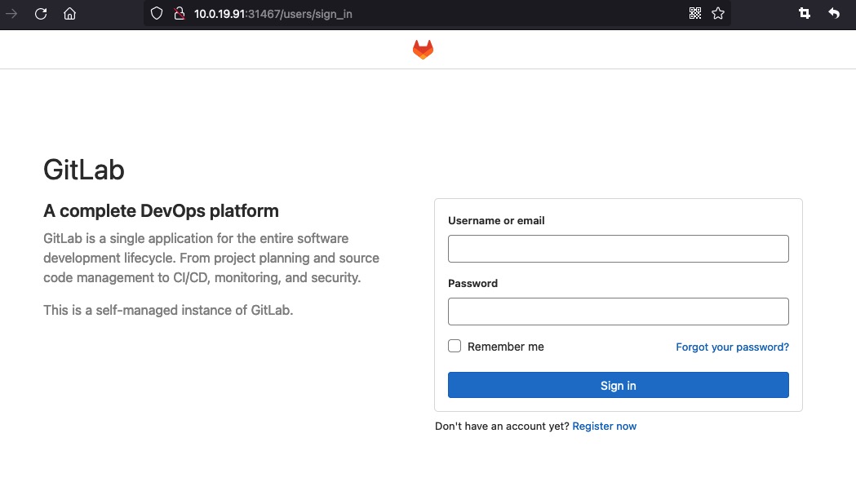The image size is (856, 504).
Task: Enable the Remember me checkbox
Action: pos(455,346)
